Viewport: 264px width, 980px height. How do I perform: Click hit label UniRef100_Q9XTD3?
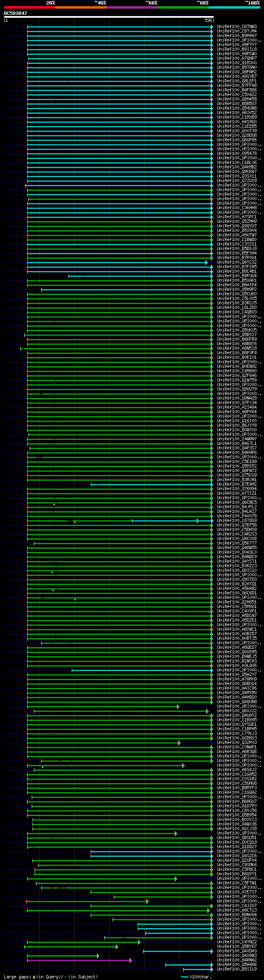tap(237, 580)
